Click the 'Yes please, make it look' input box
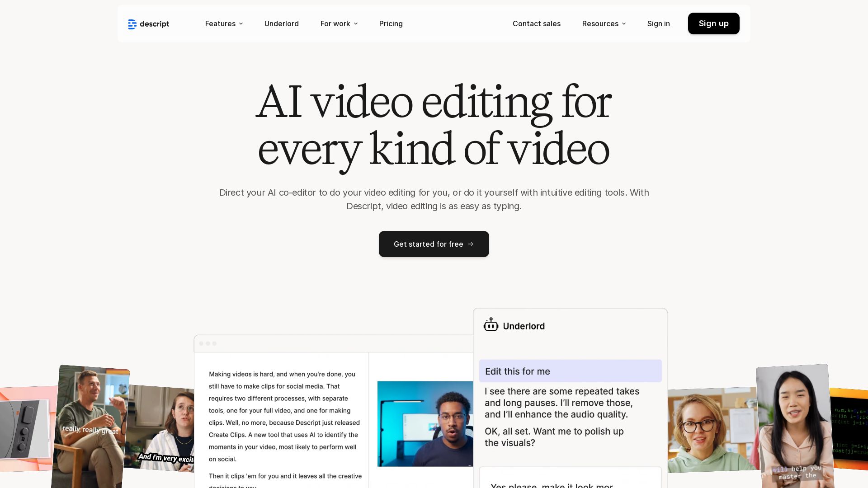This screenshot has width=868, height=488. pyautogui.click(x=570, y=479)
